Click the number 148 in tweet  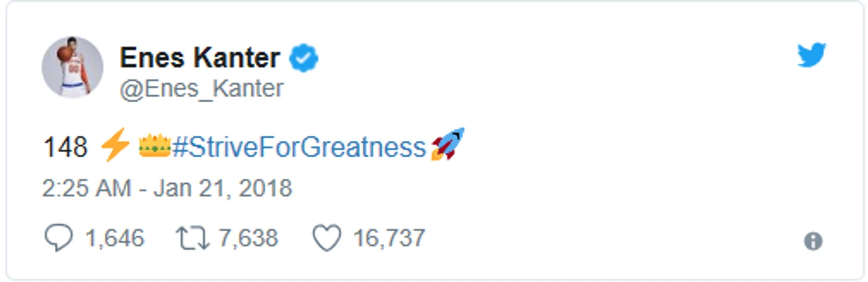(x=65, y=147)
